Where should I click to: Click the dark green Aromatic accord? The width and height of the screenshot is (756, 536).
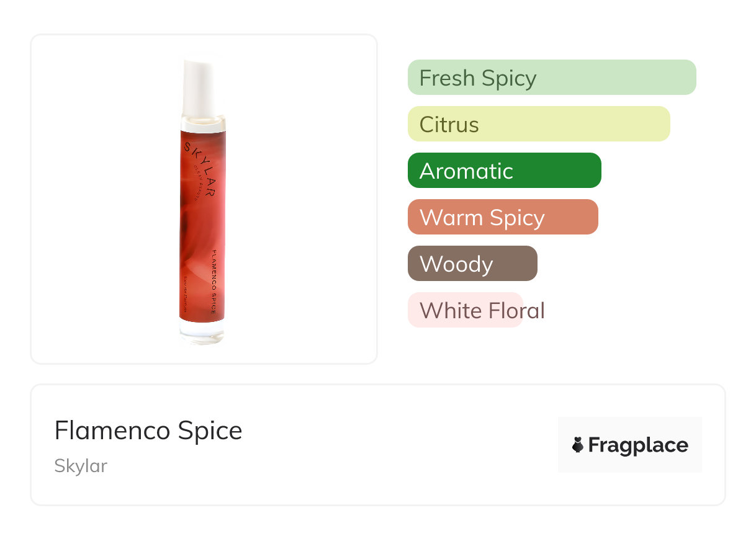[504, 171]
